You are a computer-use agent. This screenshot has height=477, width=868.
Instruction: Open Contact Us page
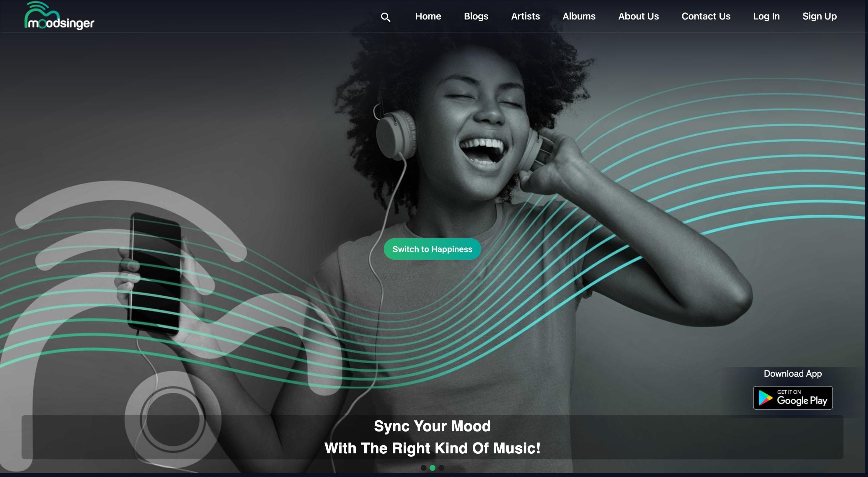(706, 16)
